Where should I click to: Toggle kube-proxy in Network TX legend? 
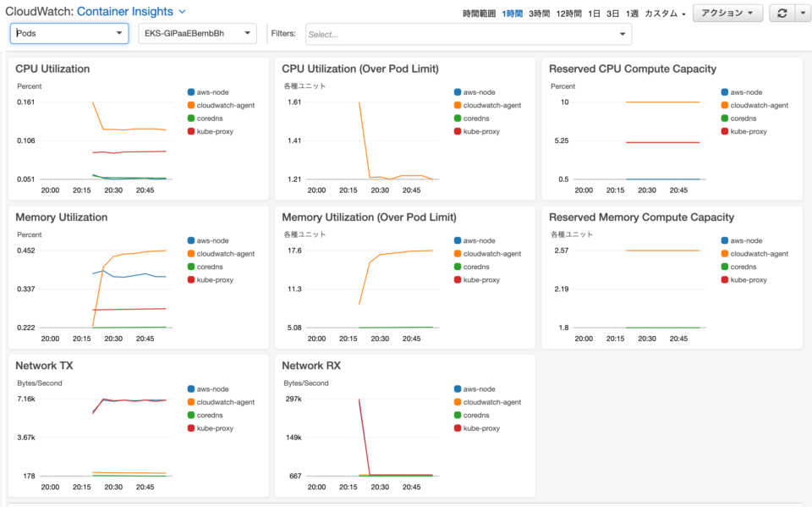tap(211, 427)
